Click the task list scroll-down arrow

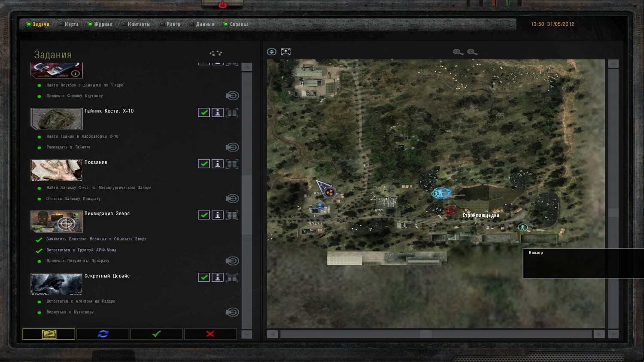point(247,334)
